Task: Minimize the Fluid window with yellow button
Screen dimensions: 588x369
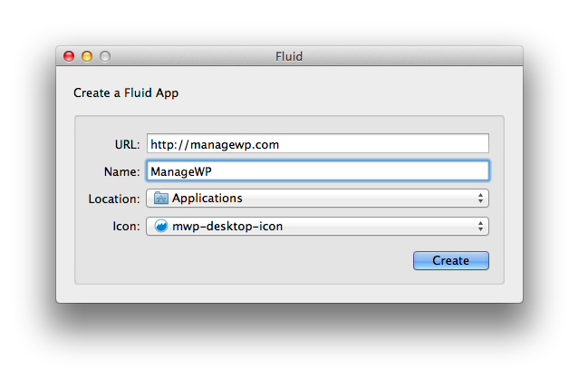Action: pos(87,56)
